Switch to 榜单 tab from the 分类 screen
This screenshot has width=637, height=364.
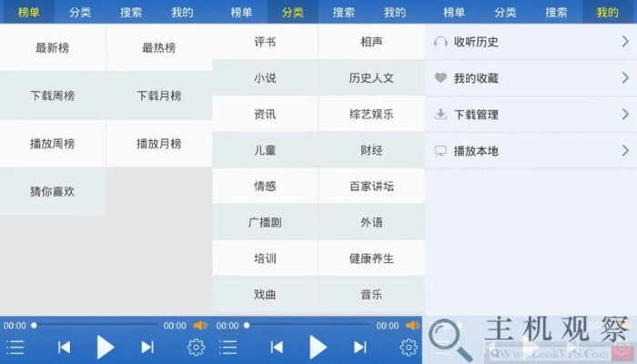coord(241,12)
